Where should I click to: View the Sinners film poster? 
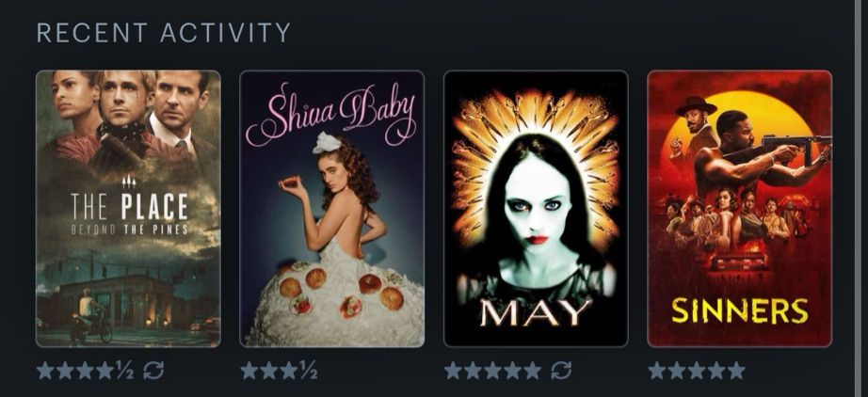(740, 209)
